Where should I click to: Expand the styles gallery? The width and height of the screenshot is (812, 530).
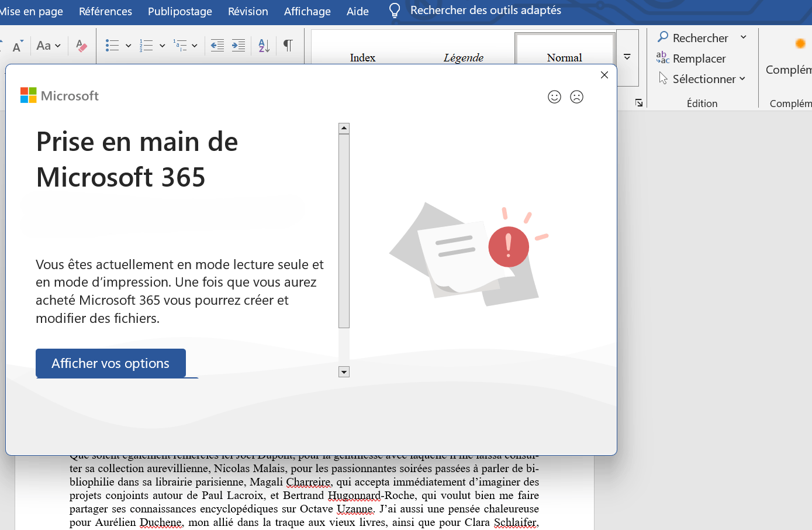point(627,57)
